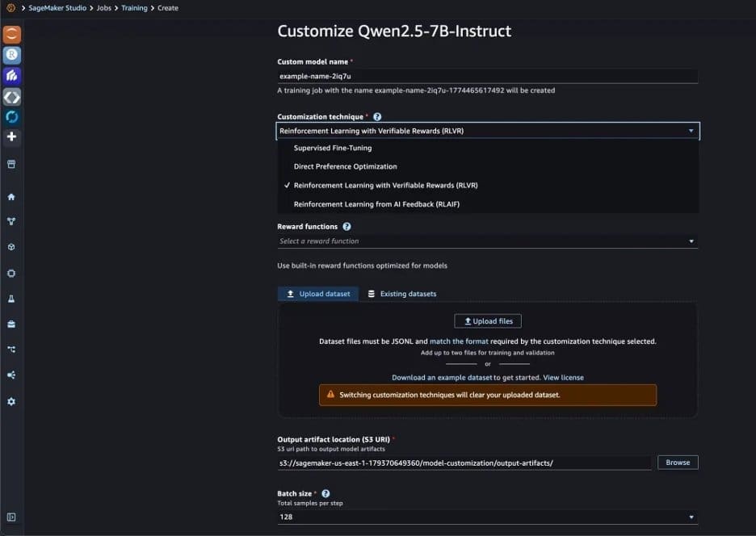
Task: Open the settings gear at sidebar bottom
Action: click(11, 402)
